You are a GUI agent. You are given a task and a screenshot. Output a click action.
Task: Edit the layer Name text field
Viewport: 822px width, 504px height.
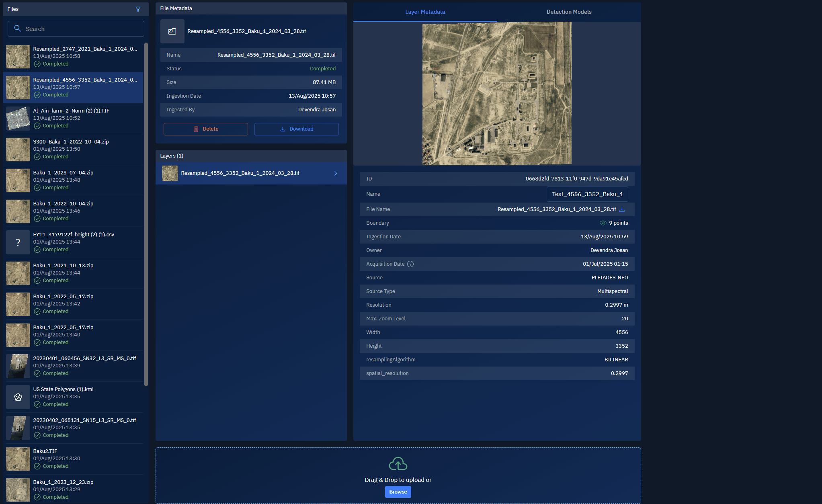(587, 194)
